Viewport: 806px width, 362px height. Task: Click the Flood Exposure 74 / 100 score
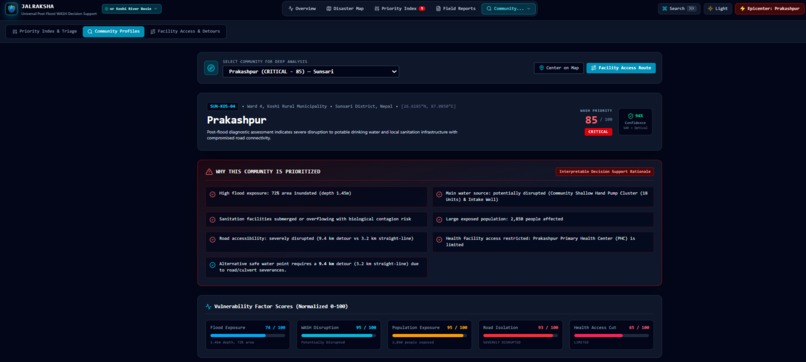tap(275, 328)
